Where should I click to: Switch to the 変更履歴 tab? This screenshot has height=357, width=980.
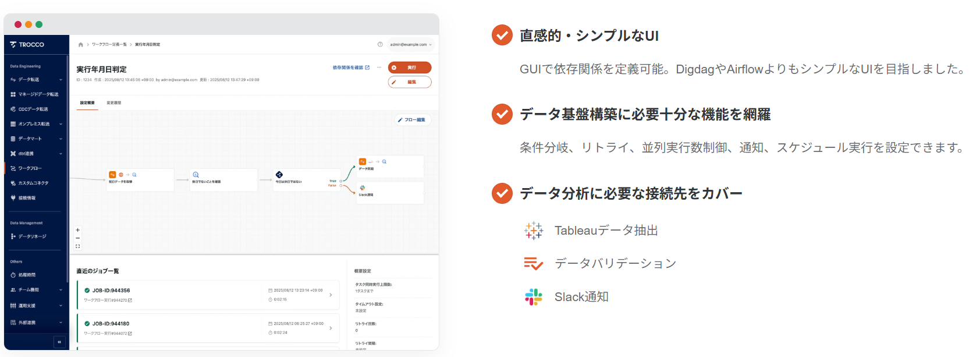pyautogui.click(x=114, y=103)
